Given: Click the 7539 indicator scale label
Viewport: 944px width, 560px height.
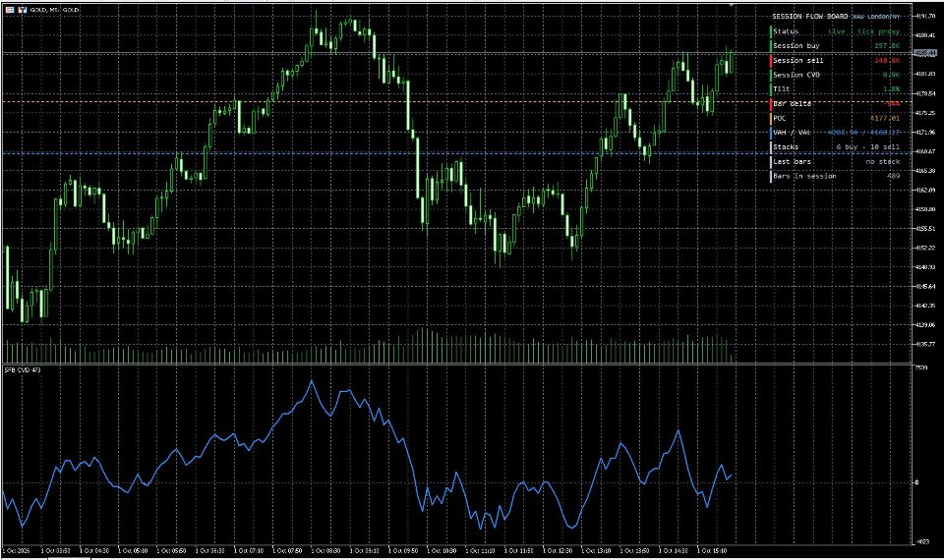Looking at the screenshot, I should (920, 367).
